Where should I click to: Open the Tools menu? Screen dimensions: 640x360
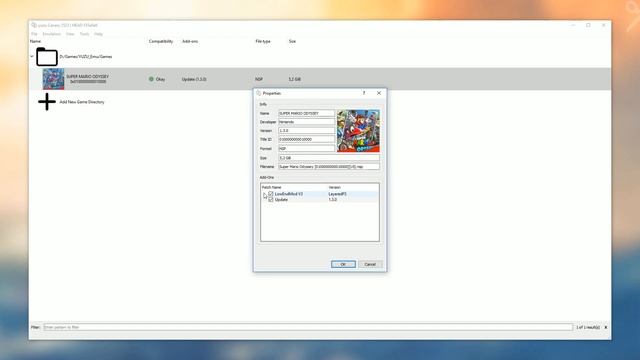84,34
